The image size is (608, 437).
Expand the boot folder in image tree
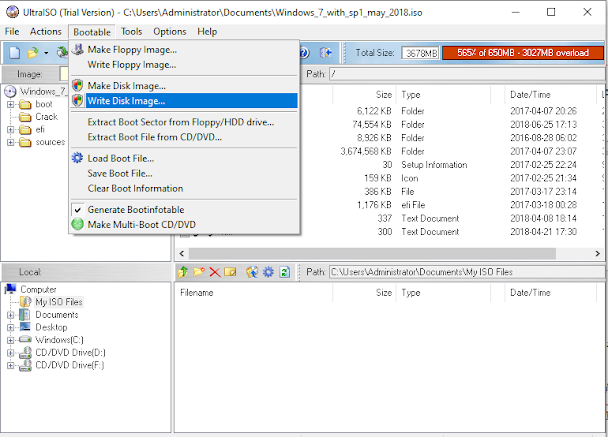click(x=10, y=104)
